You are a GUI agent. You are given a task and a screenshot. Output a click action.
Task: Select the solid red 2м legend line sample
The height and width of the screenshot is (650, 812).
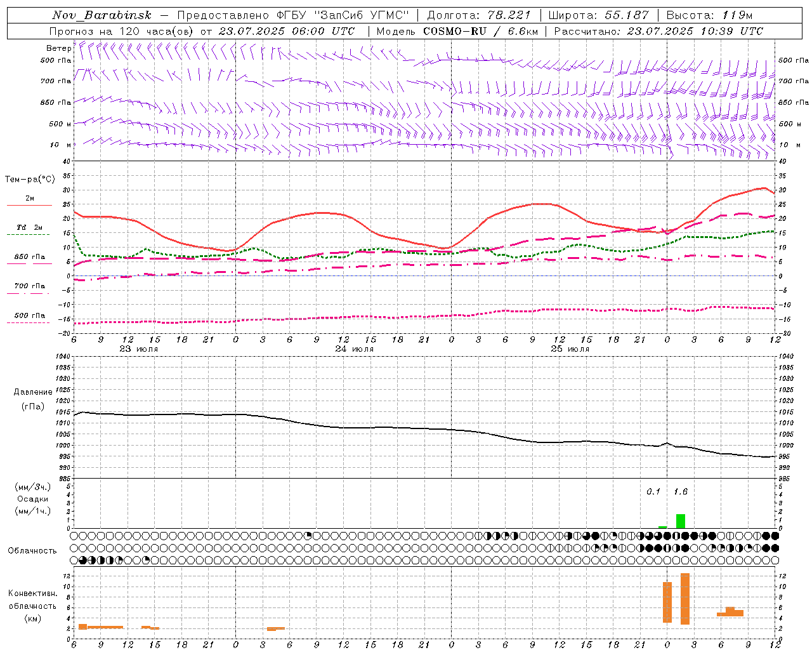(29, 205)
